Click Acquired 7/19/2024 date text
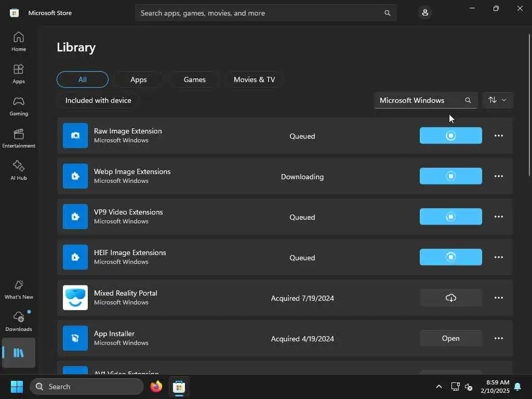The width and height of the screenshot is (532, 399). pos(302,298)
